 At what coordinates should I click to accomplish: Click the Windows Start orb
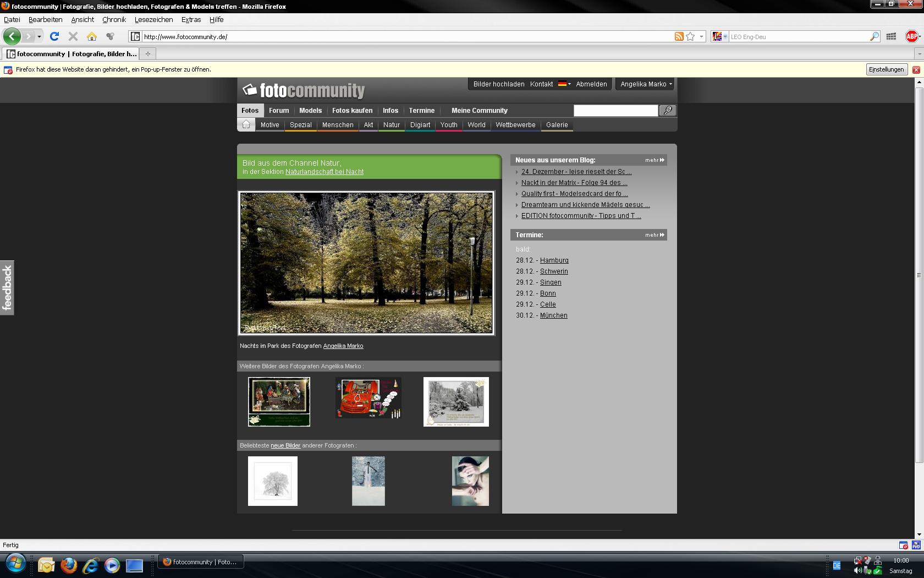[x=16, y=563]
